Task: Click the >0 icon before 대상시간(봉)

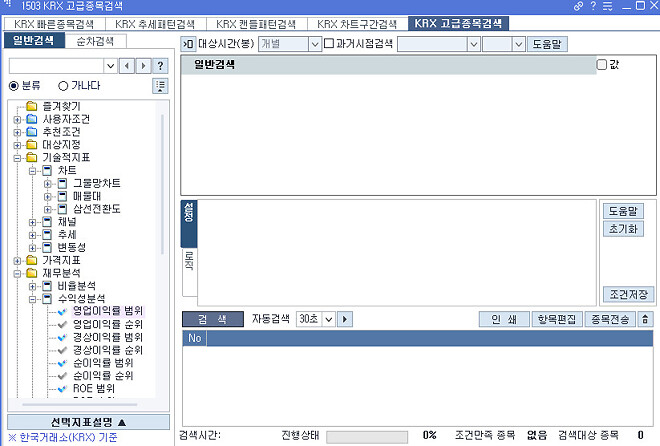Action: coord(188,44)
